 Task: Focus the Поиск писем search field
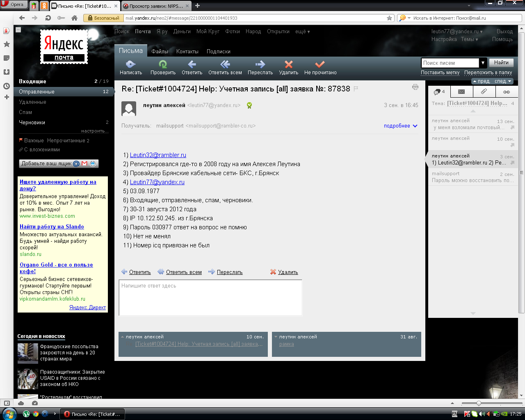(x=450, y=63)
